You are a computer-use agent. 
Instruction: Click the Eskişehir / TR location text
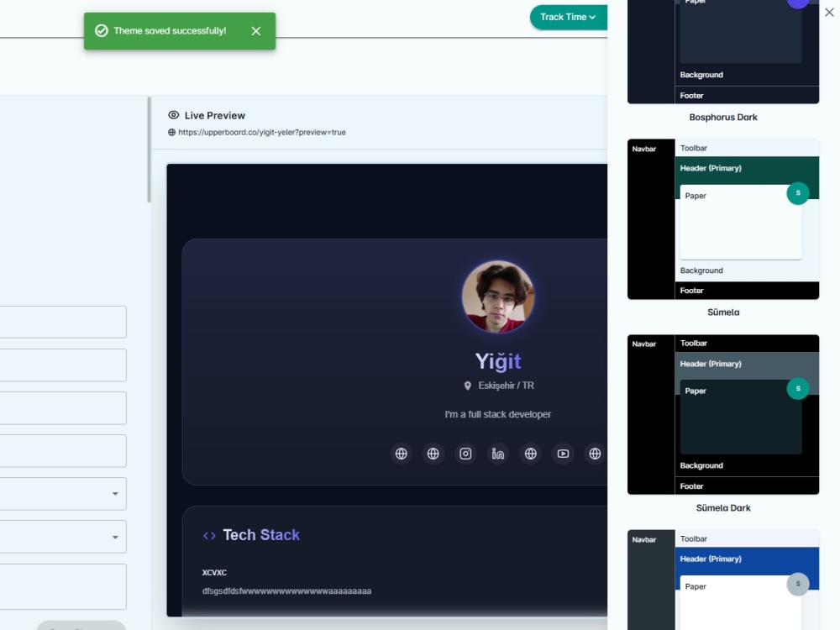pyautogui.click(x=507, y=386)
